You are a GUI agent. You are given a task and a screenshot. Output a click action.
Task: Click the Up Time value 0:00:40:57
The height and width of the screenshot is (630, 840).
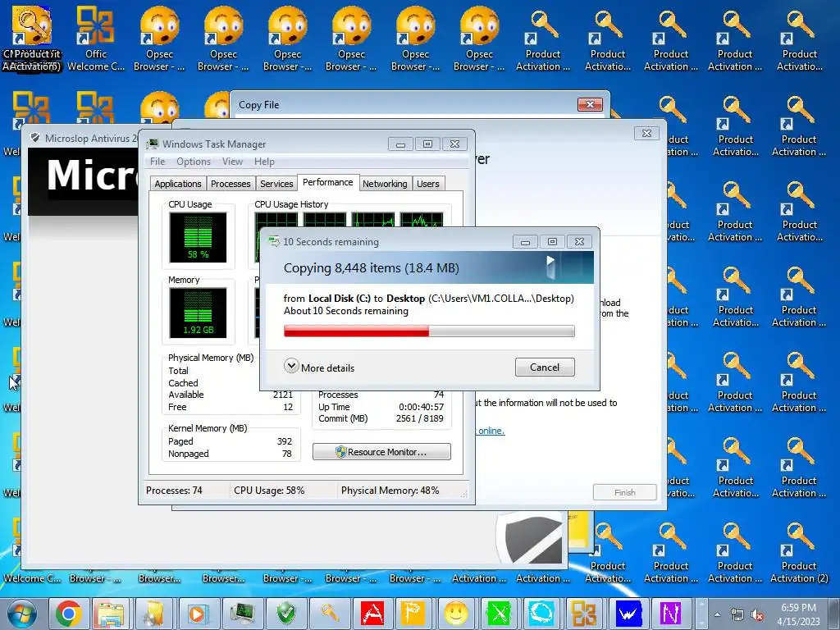pyautogui.click(x=421, y=407)
